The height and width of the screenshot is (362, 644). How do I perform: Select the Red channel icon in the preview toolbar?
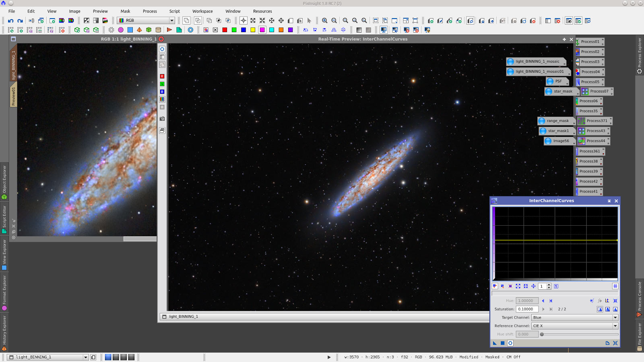tap(162, 76)
